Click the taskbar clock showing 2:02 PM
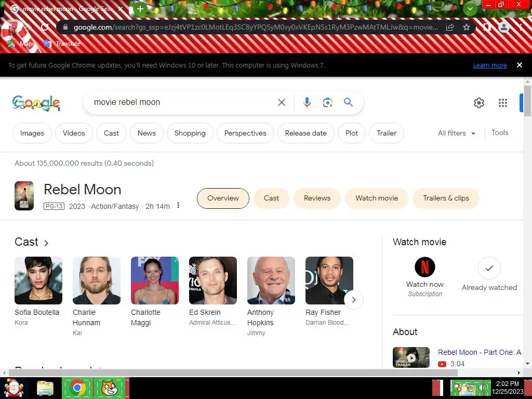Viewport: 532px width, 399px height. point(508,388)
